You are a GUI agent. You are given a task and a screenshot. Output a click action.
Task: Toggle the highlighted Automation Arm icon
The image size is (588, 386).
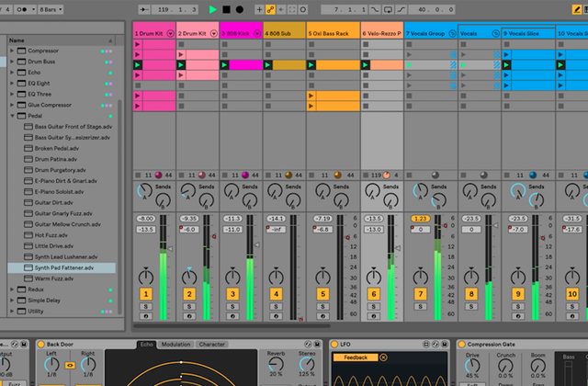coord(270,9)
